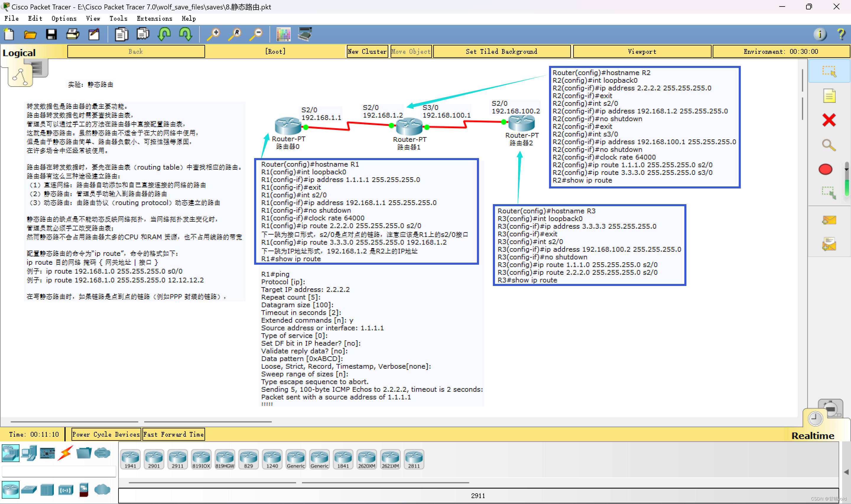
Task: Choose the Select tool in right panel
Action: click(829, 71)
